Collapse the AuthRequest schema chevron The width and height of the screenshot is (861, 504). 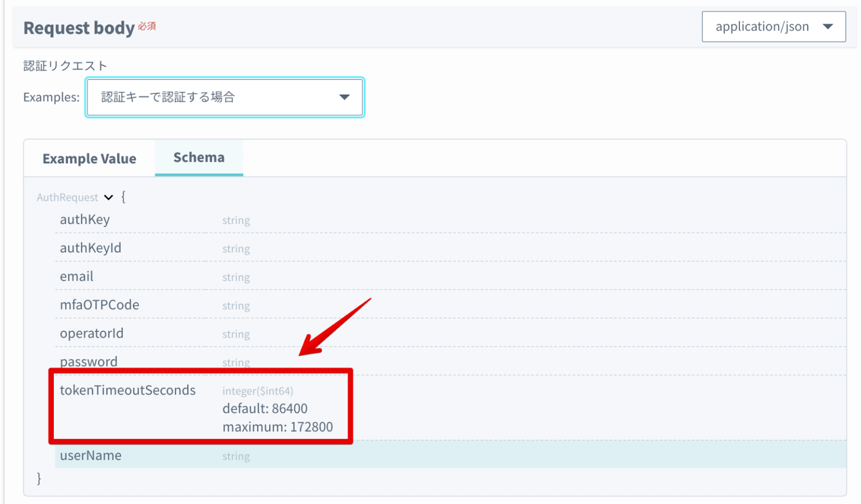[109, 197]
